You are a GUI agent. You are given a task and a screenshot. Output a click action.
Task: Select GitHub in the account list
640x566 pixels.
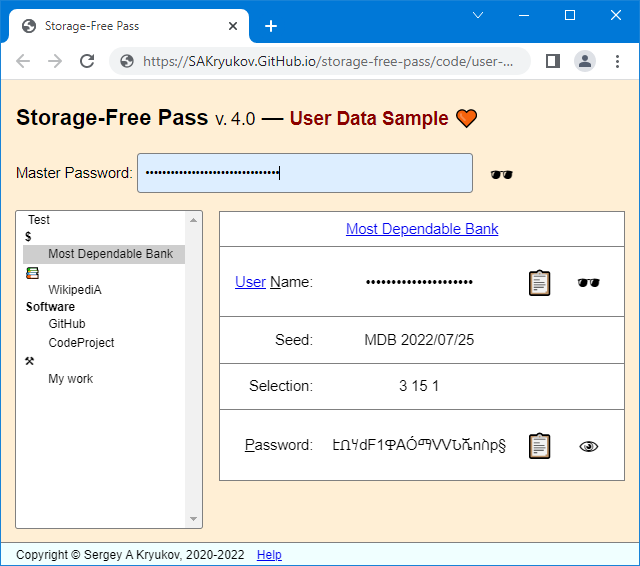pyautogui.click(x=67, y=324)
